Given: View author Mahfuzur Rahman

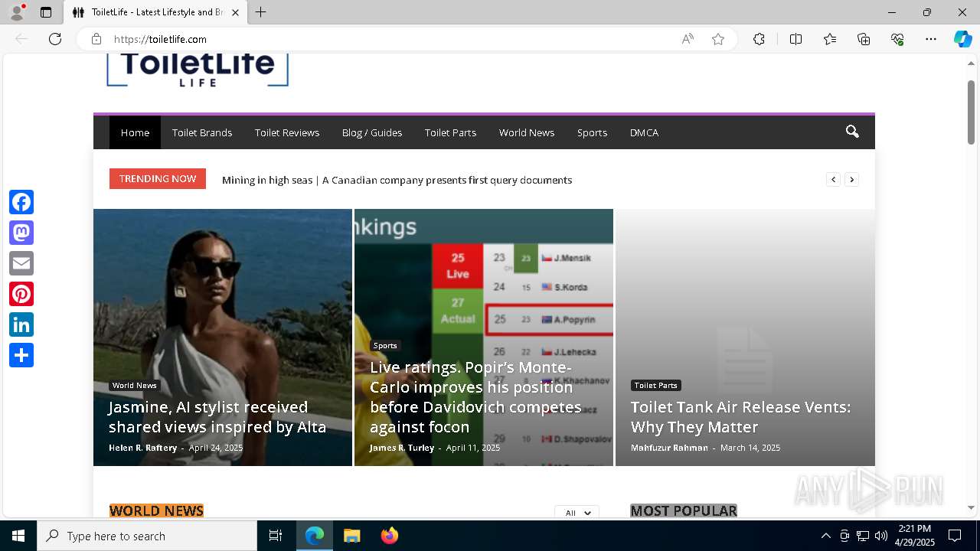Looking at the screenshot, I should pos(669,448).
